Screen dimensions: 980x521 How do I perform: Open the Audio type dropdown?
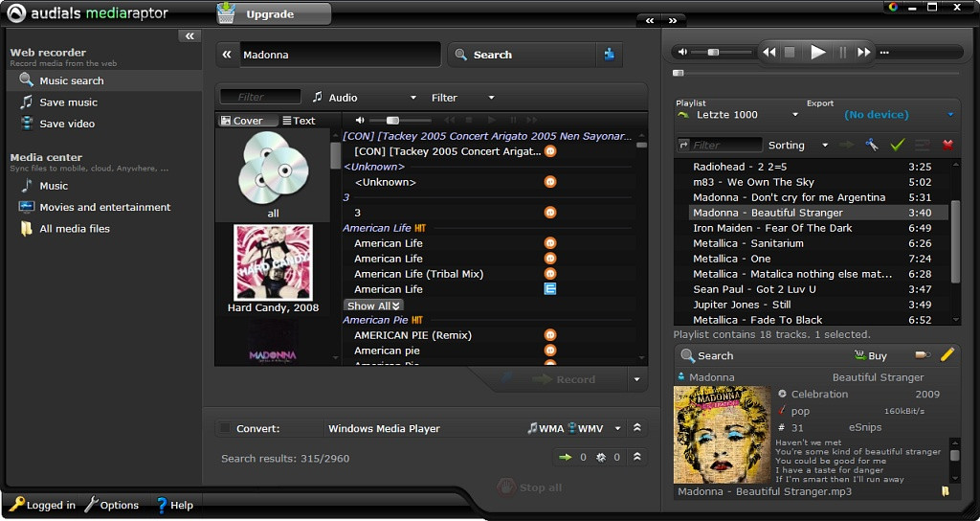pos(365,98)
